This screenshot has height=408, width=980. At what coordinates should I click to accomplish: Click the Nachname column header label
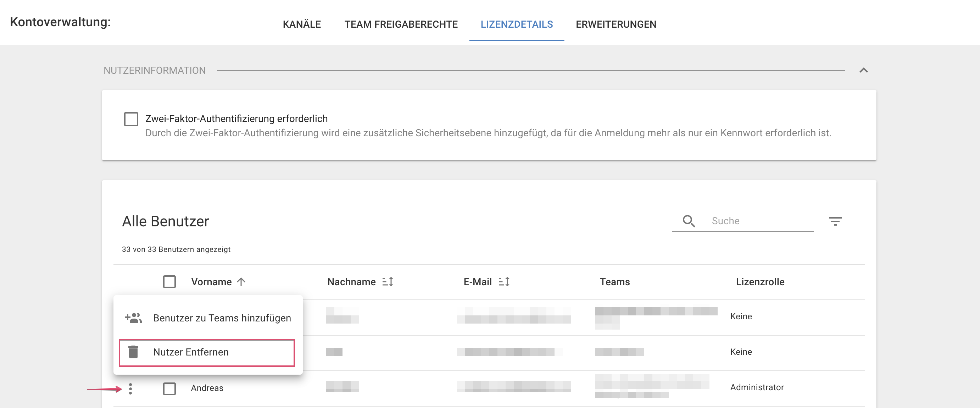coord(351,282)
